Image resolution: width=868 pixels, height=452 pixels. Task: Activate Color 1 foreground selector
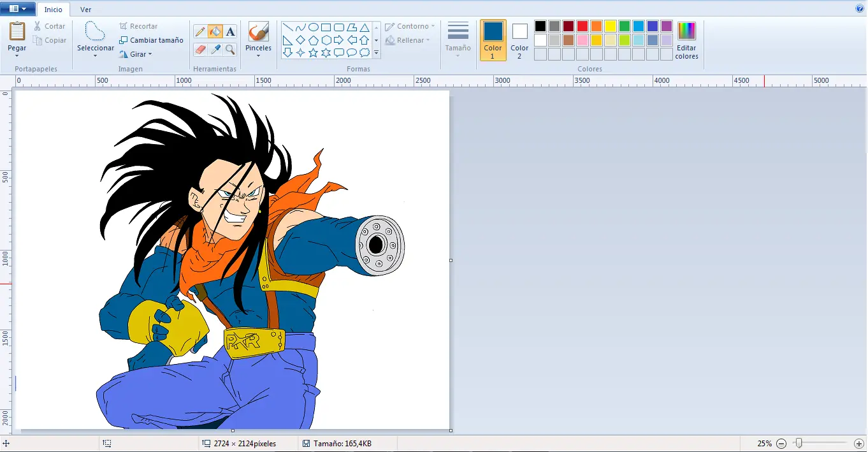pos(493,40)
